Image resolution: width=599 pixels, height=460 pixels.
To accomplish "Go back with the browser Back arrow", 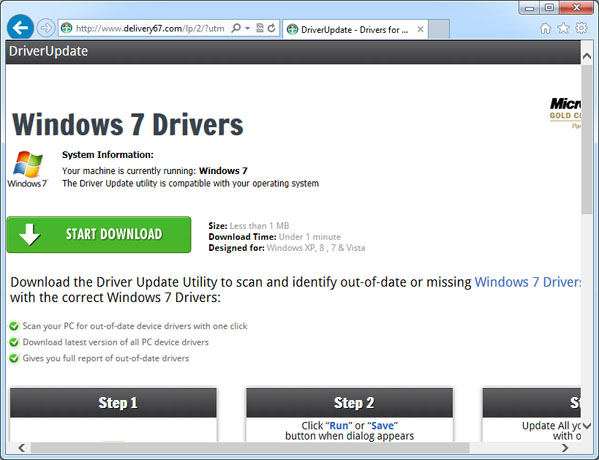I will pyautogui.click(x=20, y=28).
